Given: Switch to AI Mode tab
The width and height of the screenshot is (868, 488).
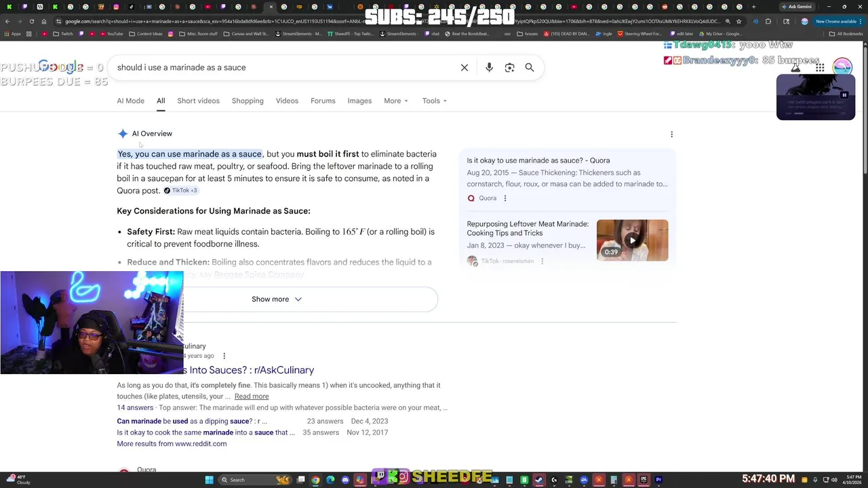Looking at the screenshot, I should pos(130,101).
